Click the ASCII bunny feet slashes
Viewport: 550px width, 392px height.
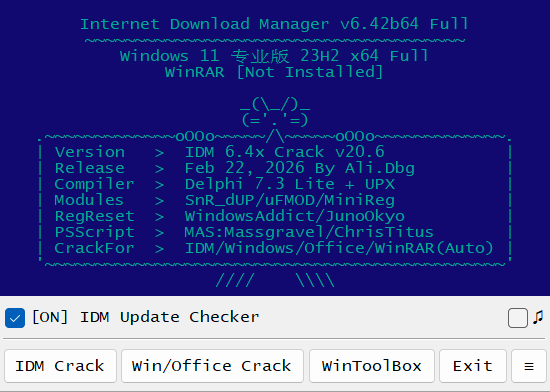[275, 281]
